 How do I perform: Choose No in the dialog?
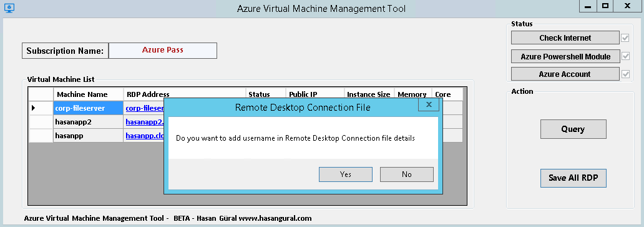(x=407, y=174)
